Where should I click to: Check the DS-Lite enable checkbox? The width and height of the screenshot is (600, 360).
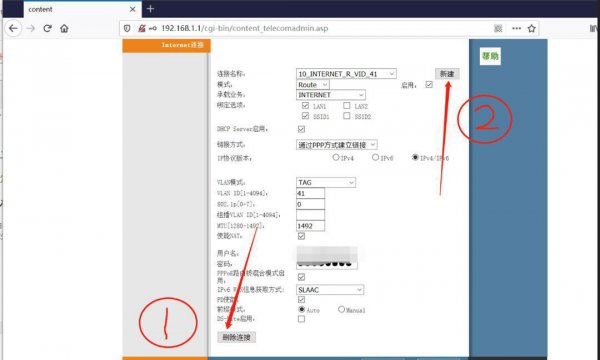coord(301,319)
